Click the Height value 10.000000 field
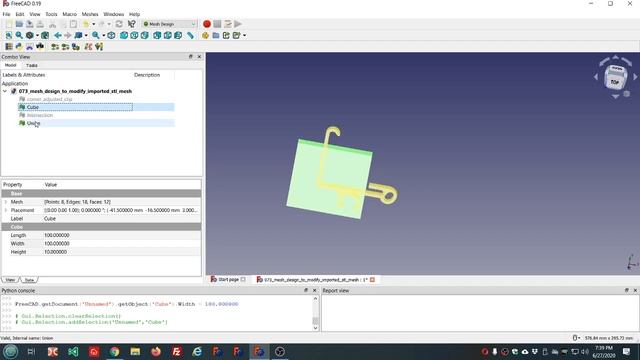640x360 pixels. pyautogui.click(x=122, y=252)
